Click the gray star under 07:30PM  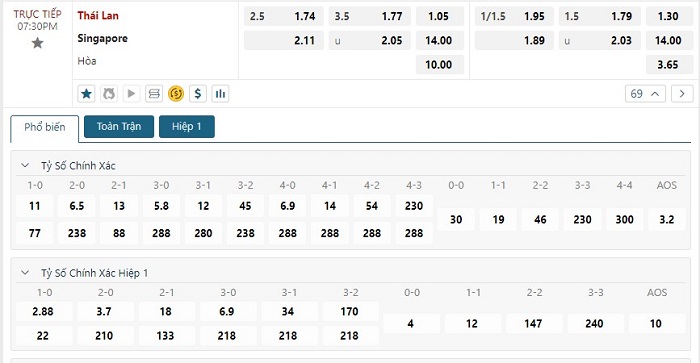click(x=38, y=43)
